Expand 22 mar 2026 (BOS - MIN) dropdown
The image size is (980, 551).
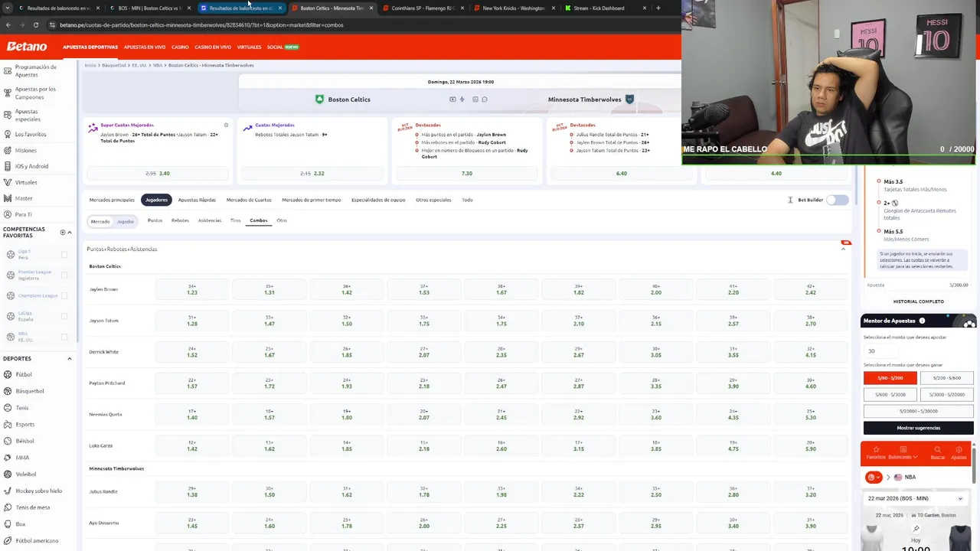(916, 498)
